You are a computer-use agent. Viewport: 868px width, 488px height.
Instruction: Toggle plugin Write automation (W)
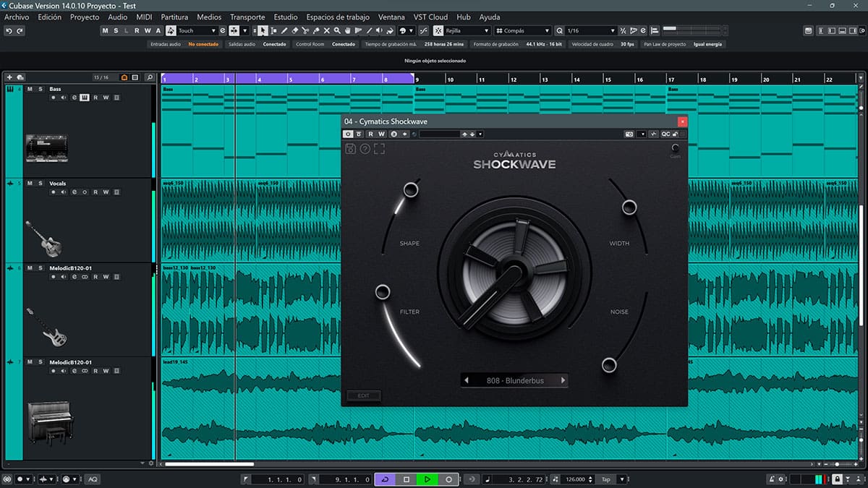coord(381,134)
